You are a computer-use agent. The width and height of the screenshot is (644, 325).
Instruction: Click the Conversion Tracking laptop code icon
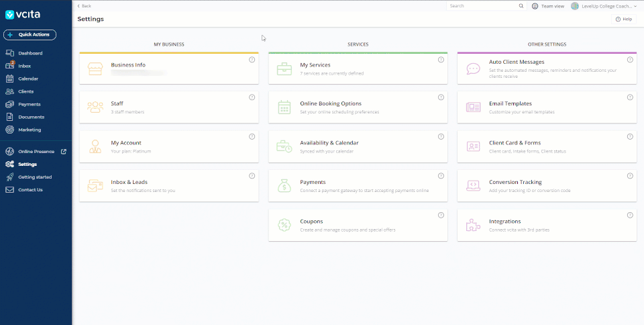(x=473, y=186)
